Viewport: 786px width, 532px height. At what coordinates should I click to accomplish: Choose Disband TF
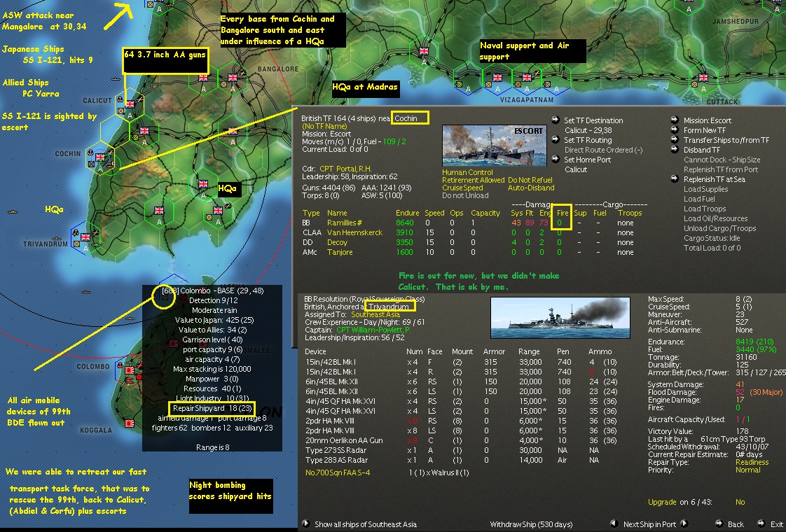pos(702,149)
